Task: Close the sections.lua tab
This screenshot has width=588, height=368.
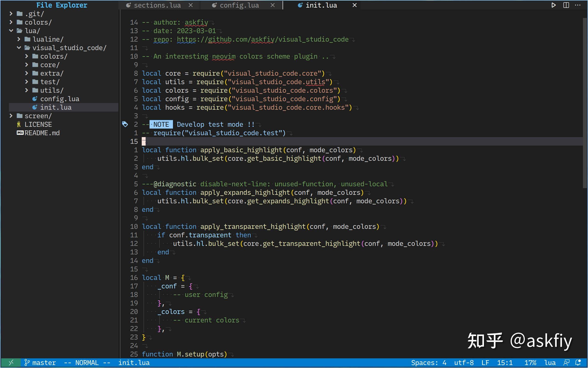Action: [191, 5]
